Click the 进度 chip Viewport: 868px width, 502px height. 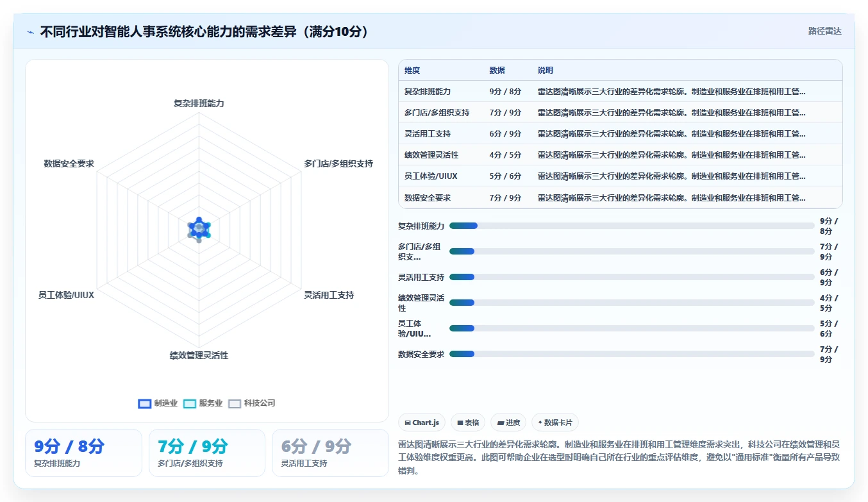pyautogui.click(x=508, y=423)
